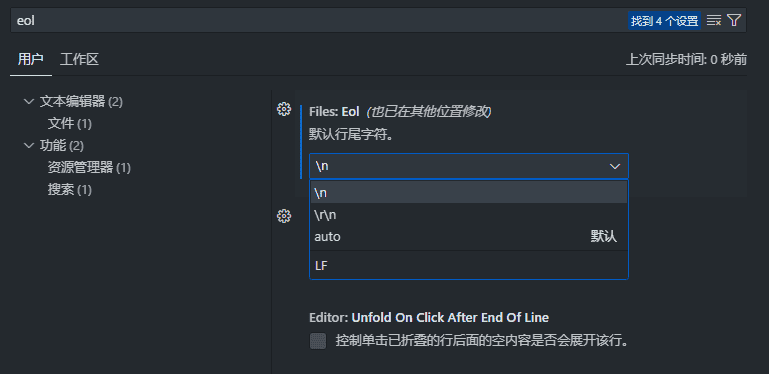This screenshot has height=374, width=769.
Task: Choose the \r\n line ending option
Action: coord(469,215)
